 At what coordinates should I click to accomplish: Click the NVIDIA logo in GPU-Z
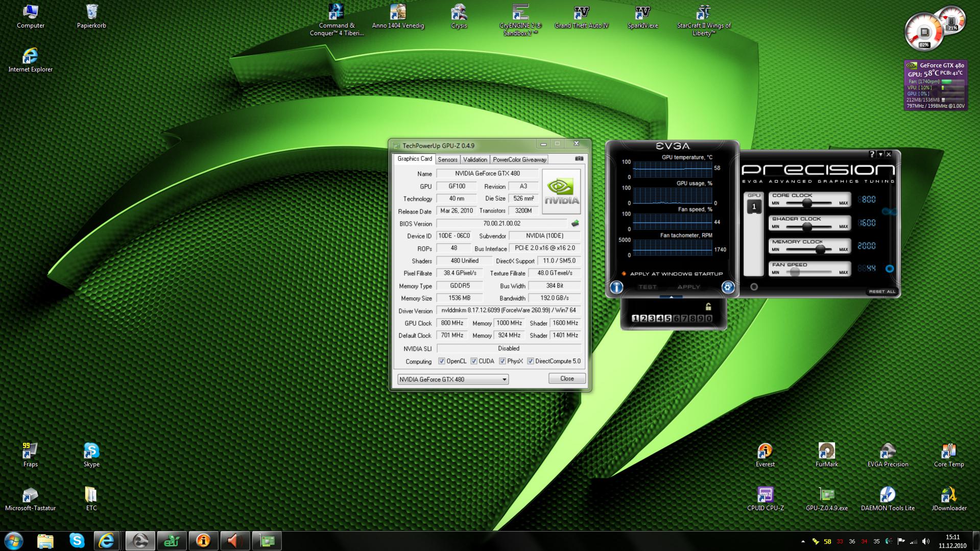click(561, 191)
